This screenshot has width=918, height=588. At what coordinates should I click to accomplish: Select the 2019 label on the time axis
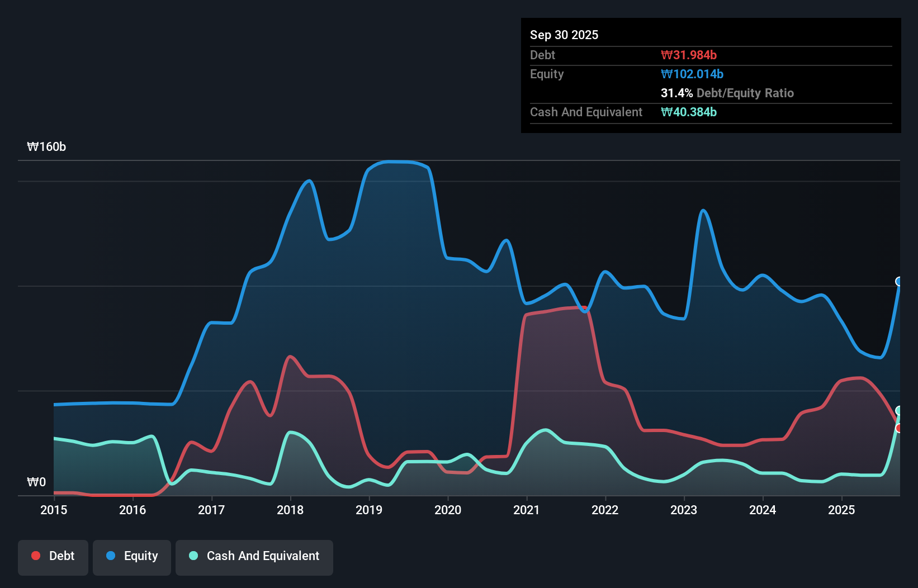click(x=369, y=510)
